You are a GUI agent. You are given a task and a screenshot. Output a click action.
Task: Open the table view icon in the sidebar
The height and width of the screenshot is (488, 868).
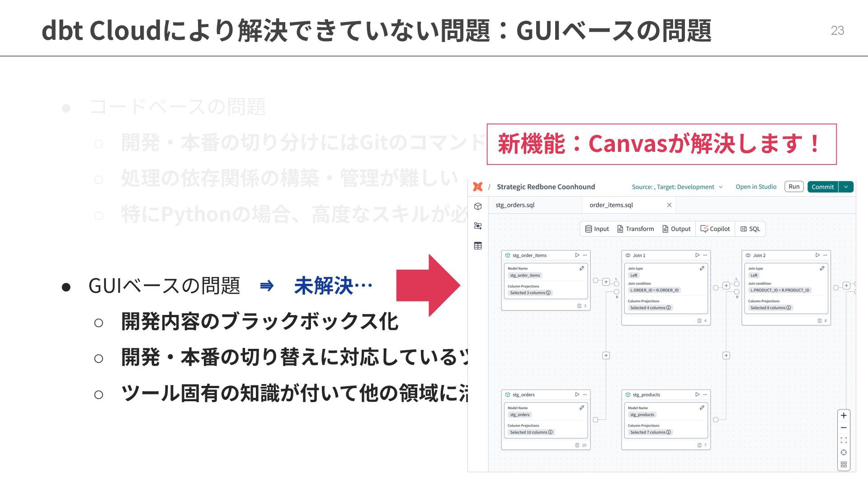[478, 246]
